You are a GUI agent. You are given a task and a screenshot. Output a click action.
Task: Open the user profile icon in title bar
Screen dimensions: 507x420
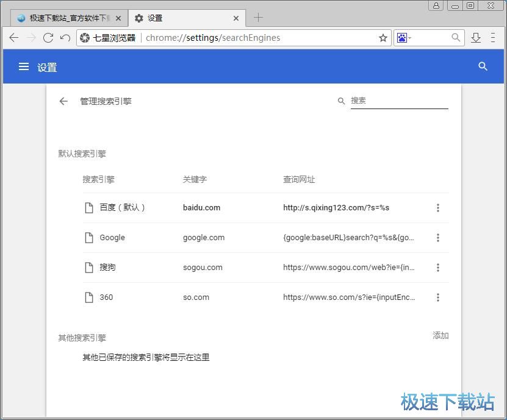(436, 5)
